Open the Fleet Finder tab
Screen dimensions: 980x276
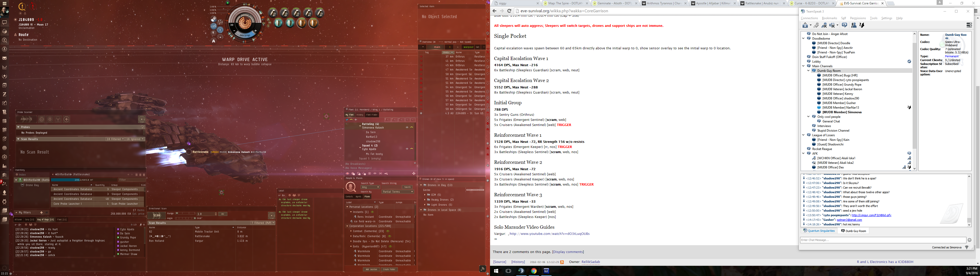[372, 115]
